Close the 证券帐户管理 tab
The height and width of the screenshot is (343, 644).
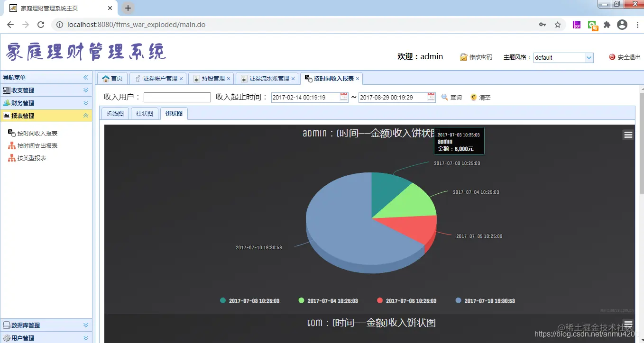click(181, 79)
